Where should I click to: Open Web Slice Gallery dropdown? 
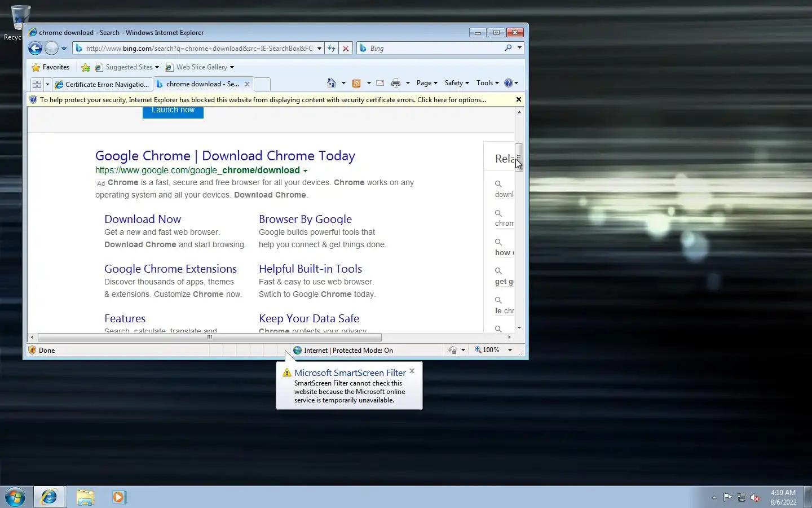pyautogui.click(x=200, y=67)
